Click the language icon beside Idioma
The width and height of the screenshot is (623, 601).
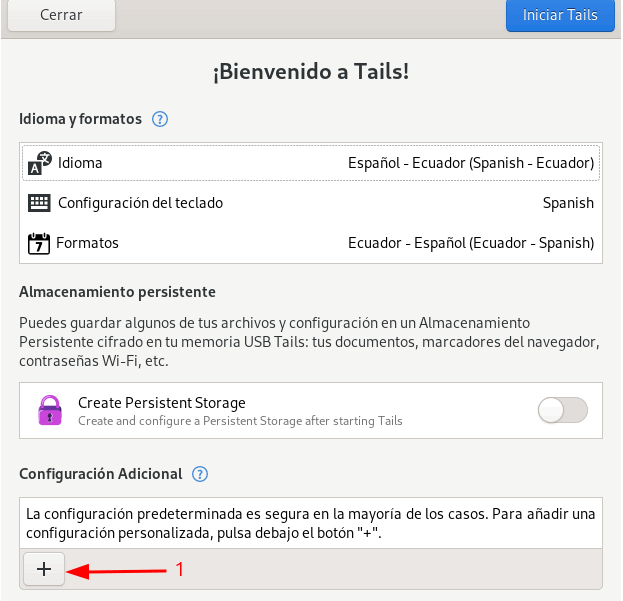[39, 163]
